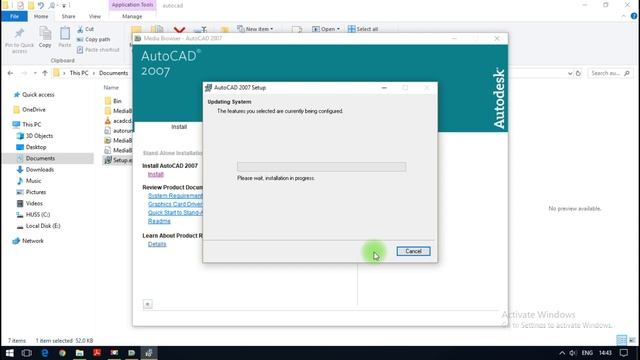Cancel the AutoCAD 2007 Setup installation
The width and height of the screenshot is (640, 360).
413,251
